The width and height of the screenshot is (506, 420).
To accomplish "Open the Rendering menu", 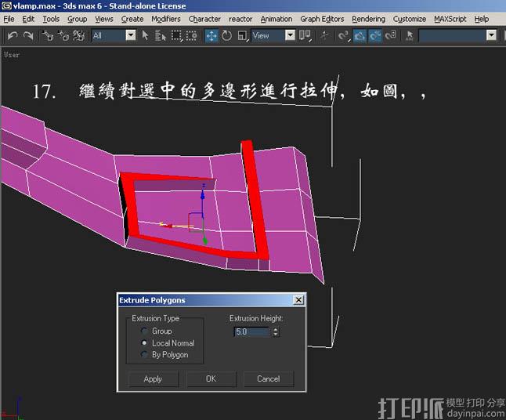I will click(368, 19).
